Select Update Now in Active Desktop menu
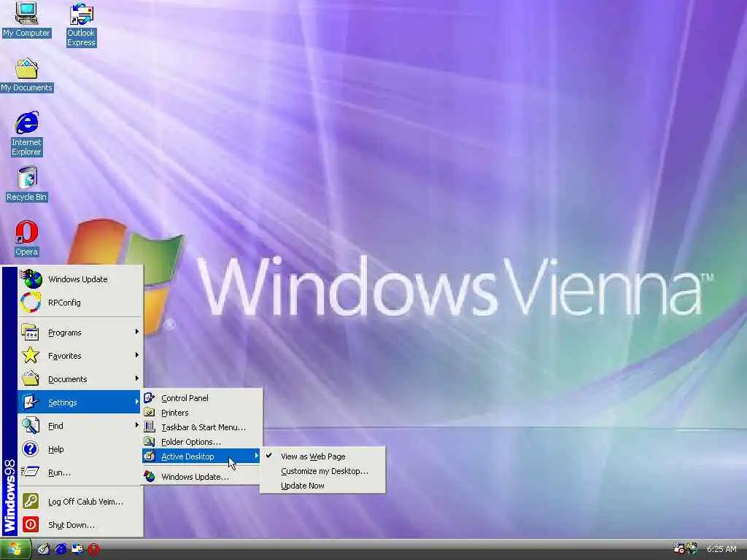 point(322,486)
